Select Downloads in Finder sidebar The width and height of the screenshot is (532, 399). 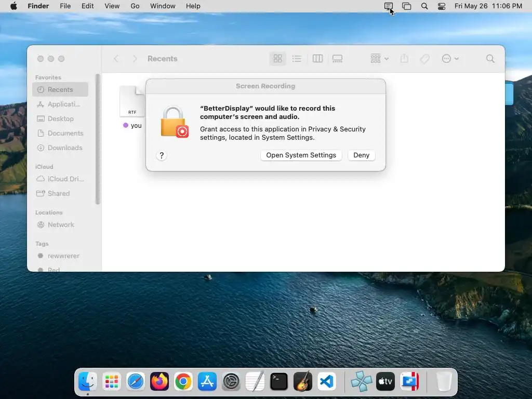point(60,148)
